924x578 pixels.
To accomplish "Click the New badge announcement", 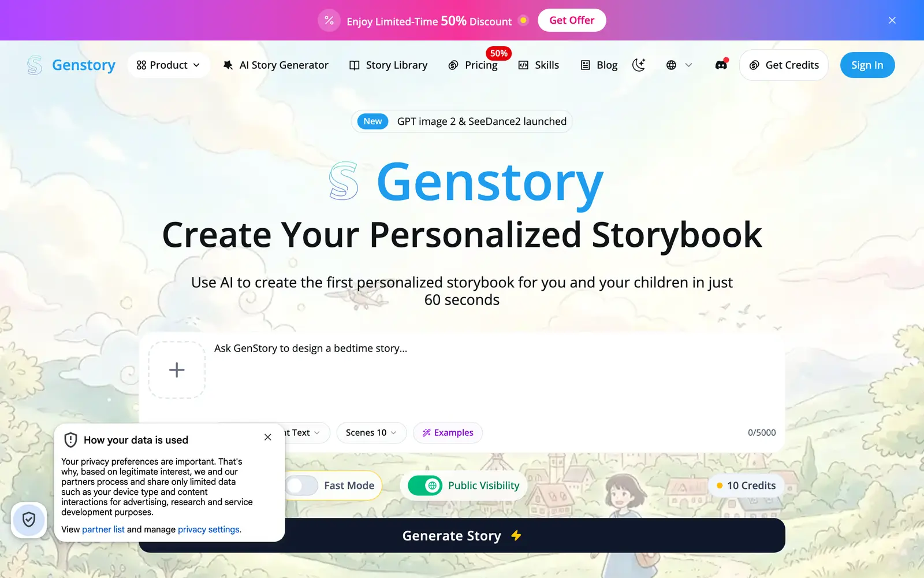I will pos(372,121).
